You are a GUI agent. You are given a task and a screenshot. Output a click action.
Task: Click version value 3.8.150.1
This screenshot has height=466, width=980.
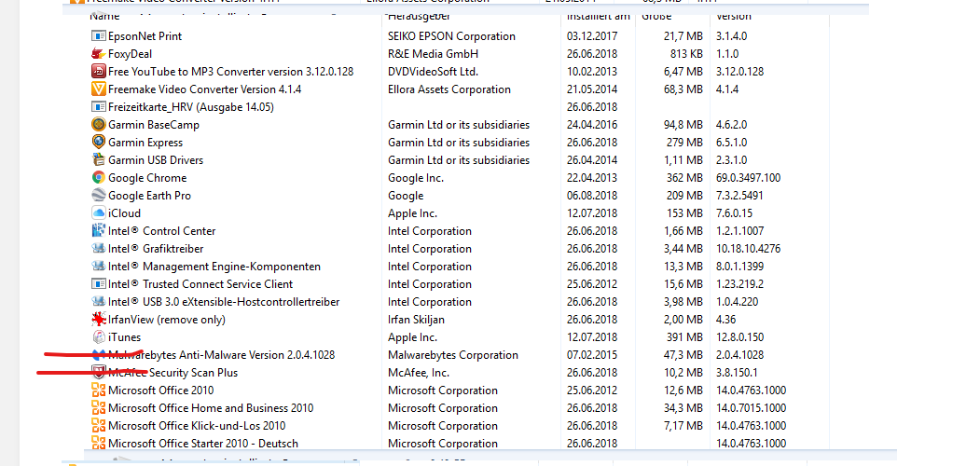[x=737, y=373]
